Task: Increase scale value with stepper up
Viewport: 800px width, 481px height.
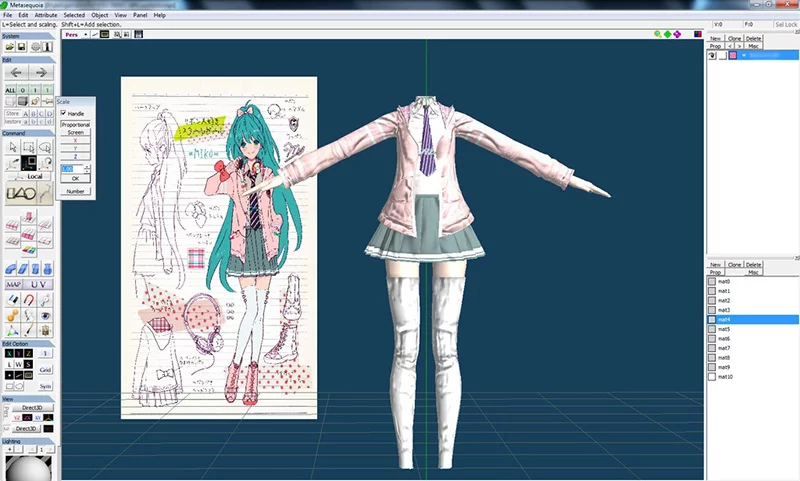Action: pos(87,166)
